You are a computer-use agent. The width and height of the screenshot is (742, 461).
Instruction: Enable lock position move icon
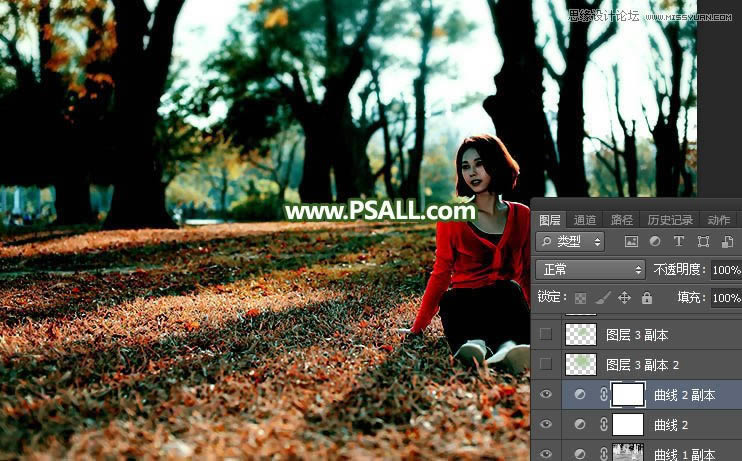[x=624, y=298]
